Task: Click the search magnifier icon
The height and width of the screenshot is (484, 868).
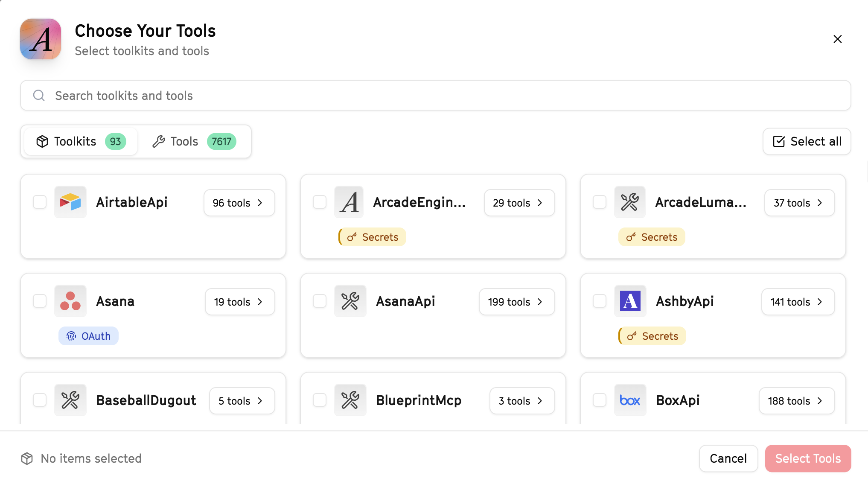Action: click(x=39, y=96)
